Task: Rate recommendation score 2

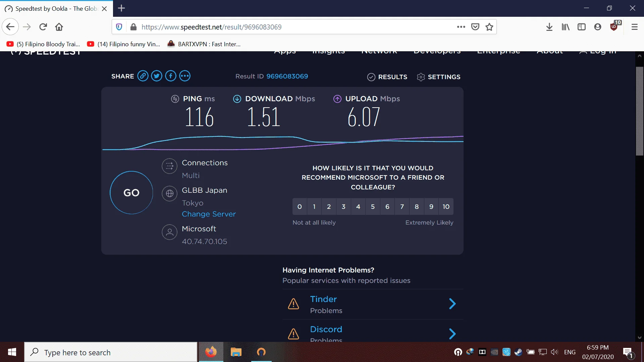Action: click(x=329, y=206)
